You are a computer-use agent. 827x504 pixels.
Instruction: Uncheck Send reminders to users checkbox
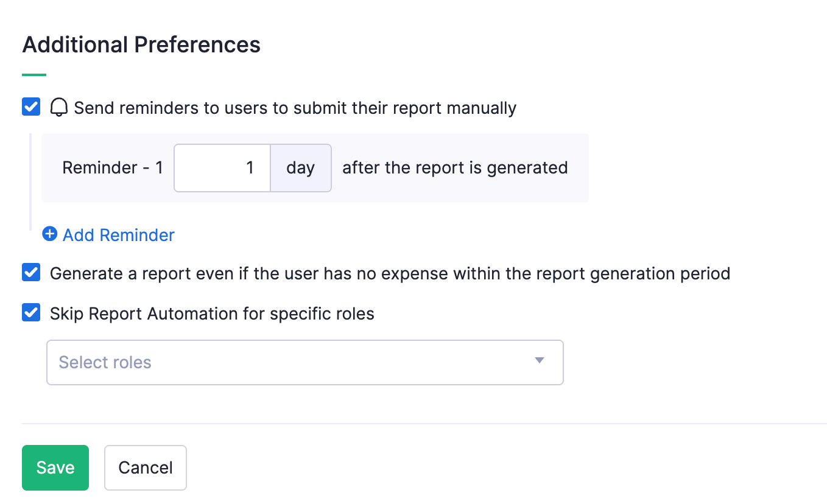pos(30,107)
